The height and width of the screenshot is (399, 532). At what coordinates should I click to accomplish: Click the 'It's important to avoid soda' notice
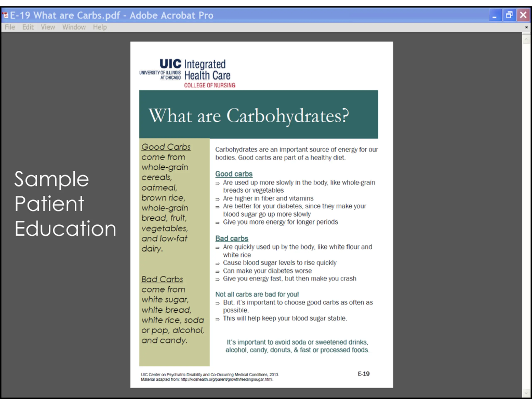point(298,346)
